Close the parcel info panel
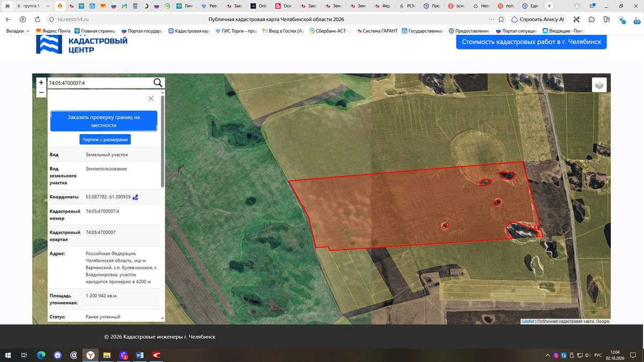Image resolution: width=644 pixels, height=362 pixels. point(151,99)
